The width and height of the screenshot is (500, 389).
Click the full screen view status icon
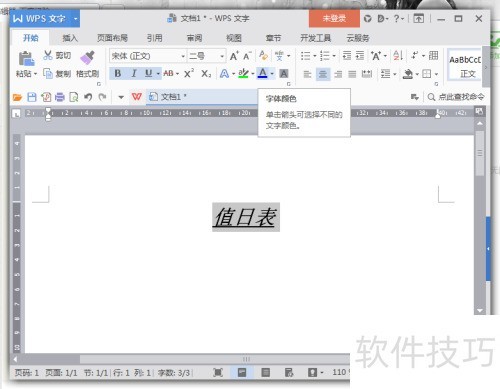click(x=218, y=372)
